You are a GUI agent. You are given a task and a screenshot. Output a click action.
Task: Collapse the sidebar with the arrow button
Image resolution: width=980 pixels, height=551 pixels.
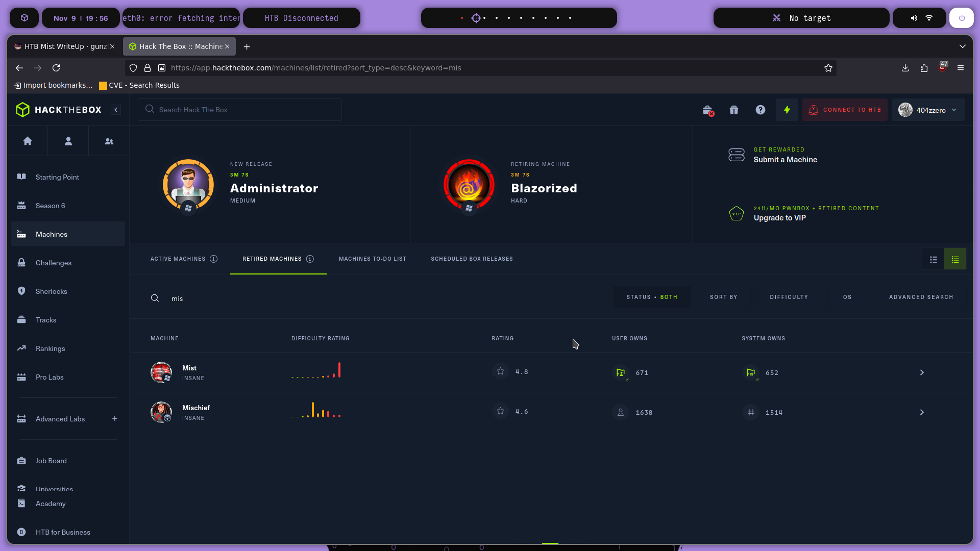pos(116,110)
